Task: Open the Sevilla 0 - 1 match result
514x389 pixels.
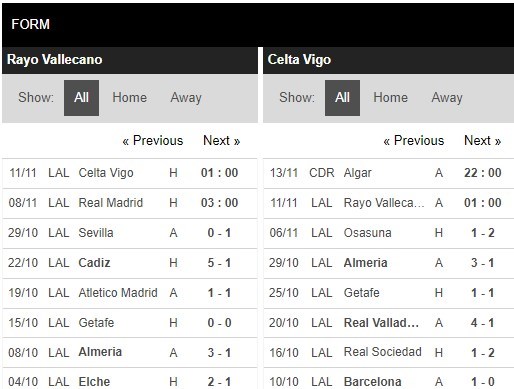Action: click(x=130, y=233)
